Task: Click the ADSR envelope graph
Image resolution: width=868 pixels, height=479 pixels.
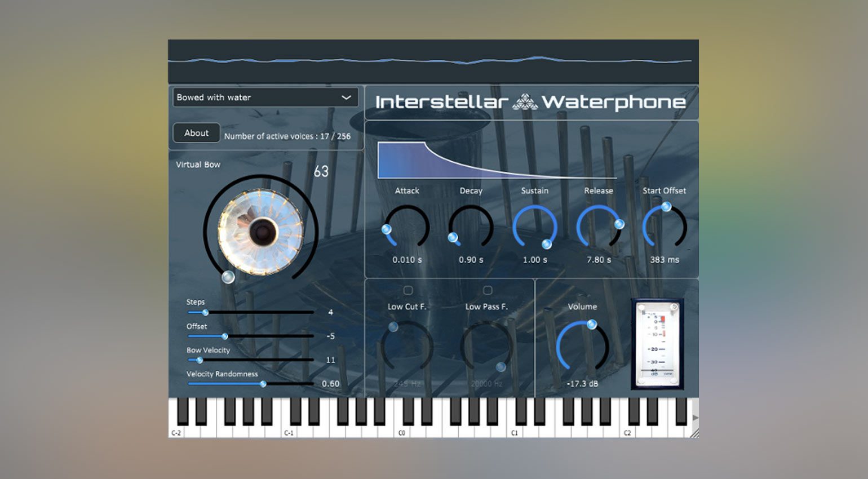Action: [x=497, y=160]
